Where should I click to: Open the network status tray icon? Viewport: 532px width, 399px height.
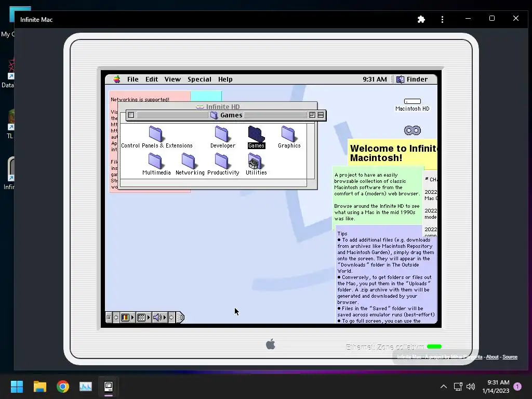point(458,387)
